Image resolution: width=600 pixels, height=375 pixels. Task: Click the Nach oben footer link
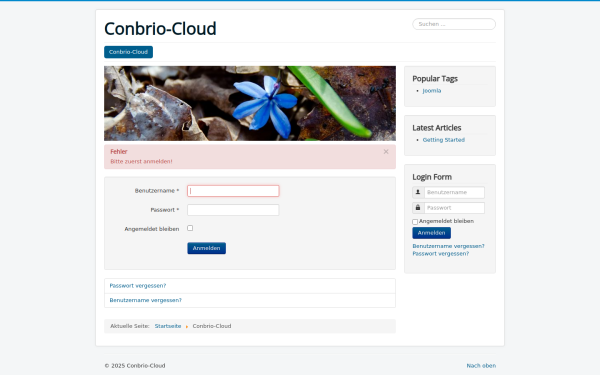click(481, 366)
